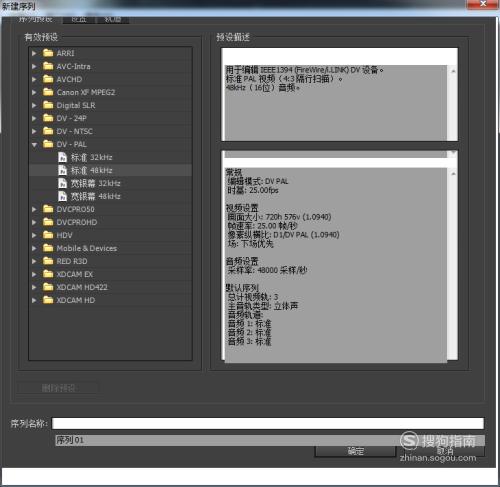Viewport: 500px width, 487px height.
Task: Click scroll-up arrow in lower preset details box
Action: click(x=453, y=174)
